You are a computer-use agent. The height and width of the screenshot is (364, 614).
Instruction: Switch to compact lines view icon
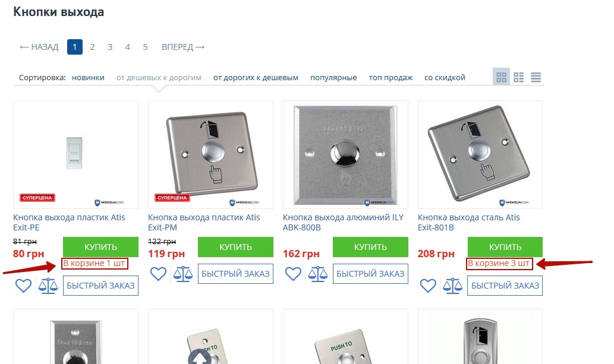tap(536, 77)
